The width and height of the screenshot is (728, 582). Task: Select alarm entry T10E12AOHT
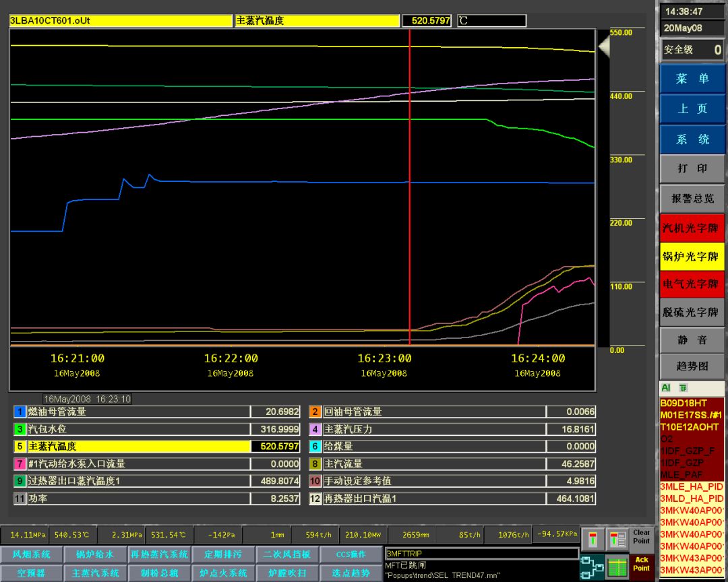692,427
